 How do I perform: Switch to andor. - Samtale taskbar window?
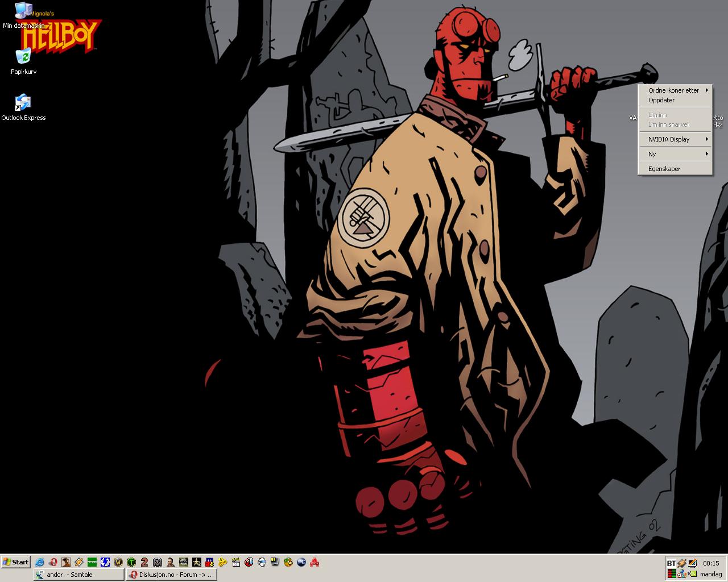pos(78,575)
